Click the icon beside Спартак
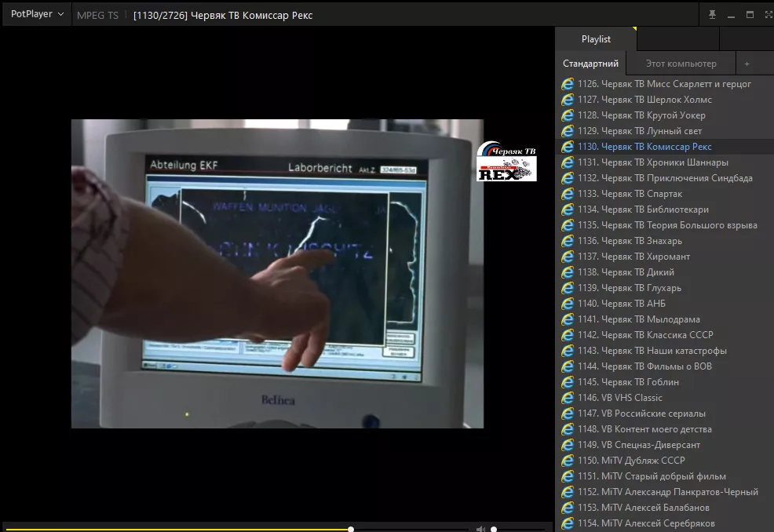Screen dimensions: 774x532 (x=568, y=194)
